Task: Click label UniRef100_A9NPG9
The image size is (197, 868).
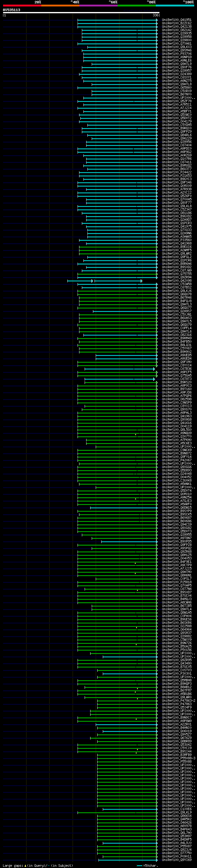Action: click(176, 57)
